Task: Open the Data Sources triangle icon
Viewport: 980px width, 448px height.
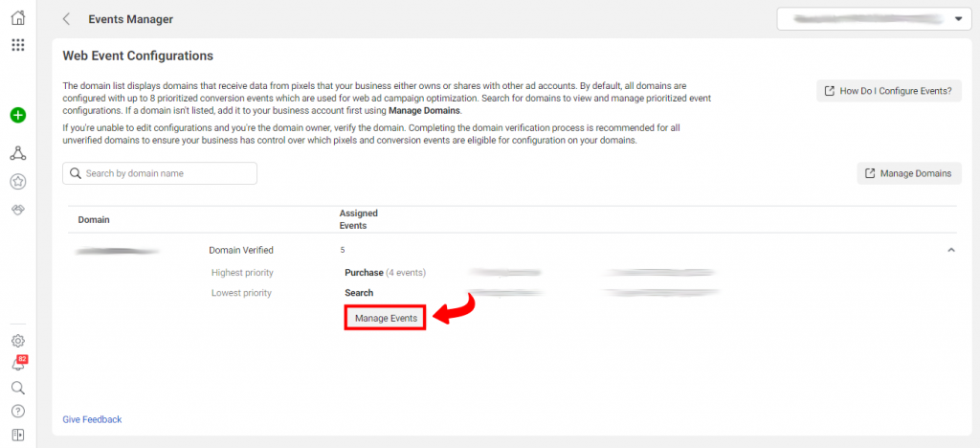Action: [x=17, y=153]
